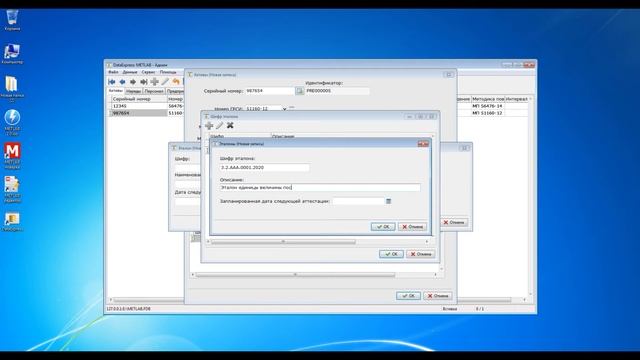640x360 pixels.
Task: Switch to the Активы tab
Action: click(116, 91)
